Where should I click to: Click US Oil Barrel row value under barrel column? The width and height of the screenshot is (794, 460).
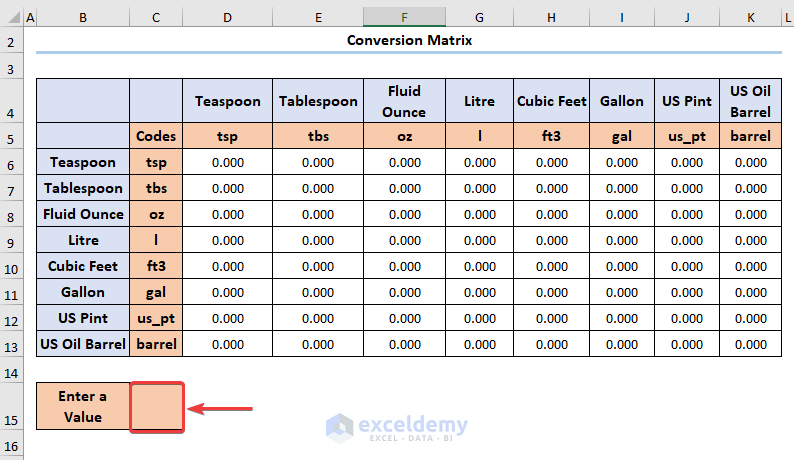click(750, 344)
